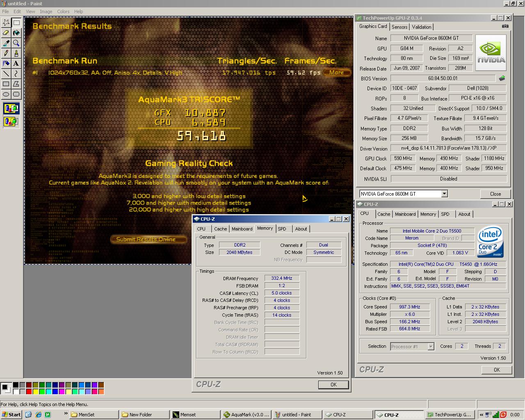Click the red circular tray icon
This screenshot has width=525, height=420.
coord(503,415)
